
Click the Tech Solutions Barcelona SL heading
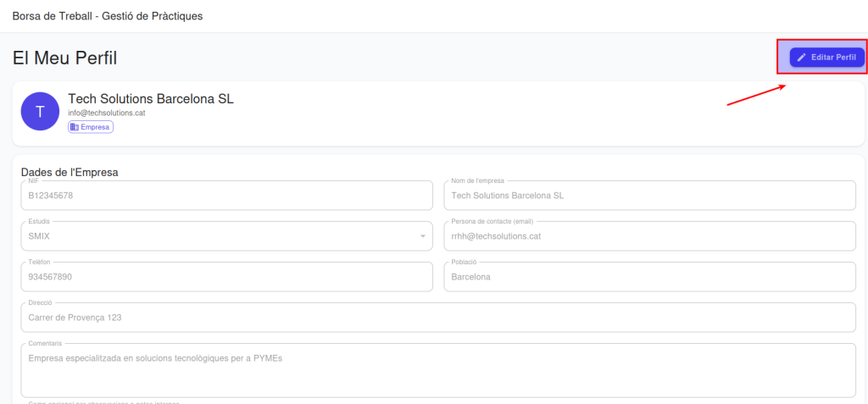(151, 98)
